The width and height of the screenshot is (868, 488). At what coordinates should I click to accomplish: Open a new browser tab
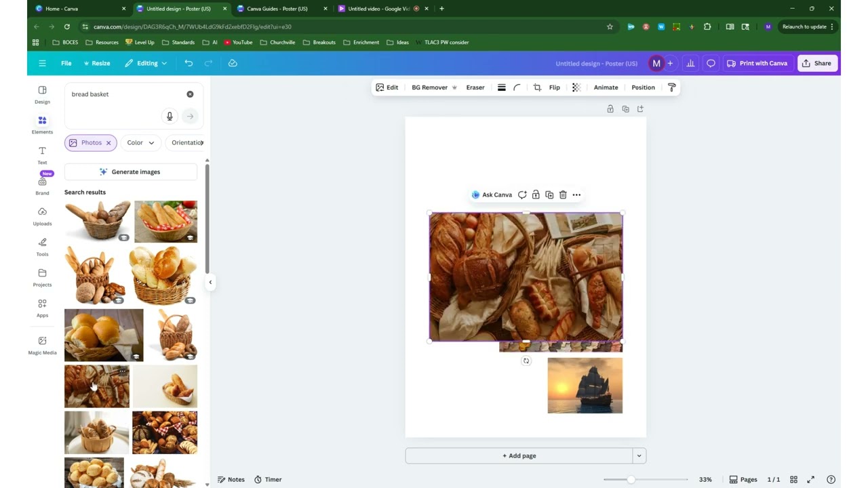point(441,9)
